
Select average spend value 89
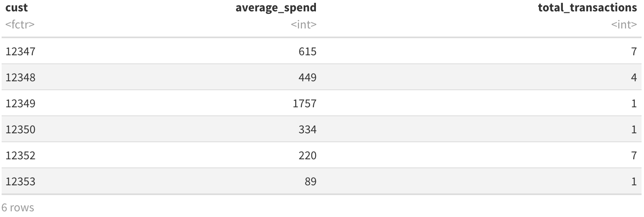tap(311, 182)
